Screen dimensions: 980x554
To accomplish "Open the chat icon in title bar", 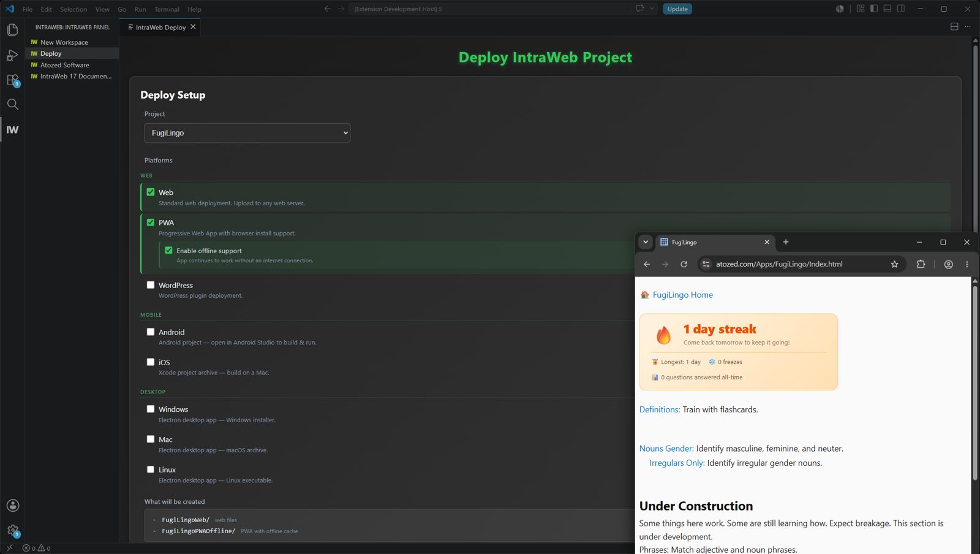I will pyautogui.click(x=639, y=9).
